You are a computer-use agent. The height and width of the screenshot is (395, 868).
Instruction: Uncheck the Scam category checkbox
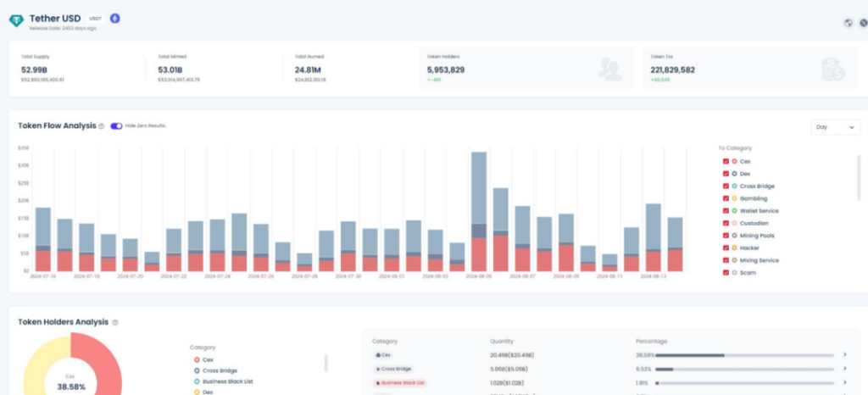726,273
